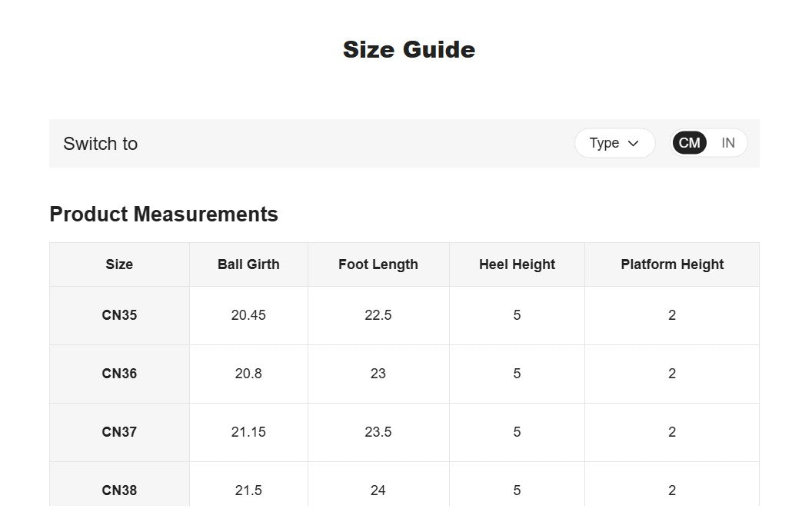The height and width of the screenshot is (532, 792).
Task: Click the 22.5 foot length value
Action: click(x=378, y=315)
